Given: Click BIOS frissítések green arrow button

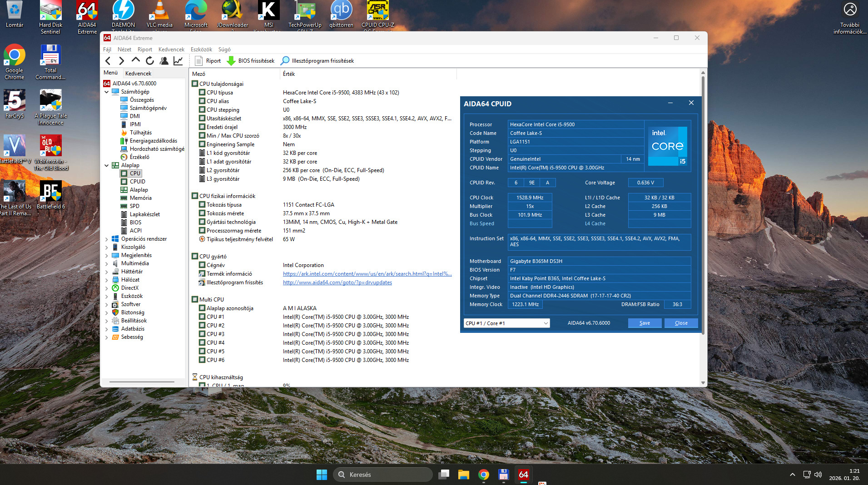Looking at the screenshot, I should 250,61.
